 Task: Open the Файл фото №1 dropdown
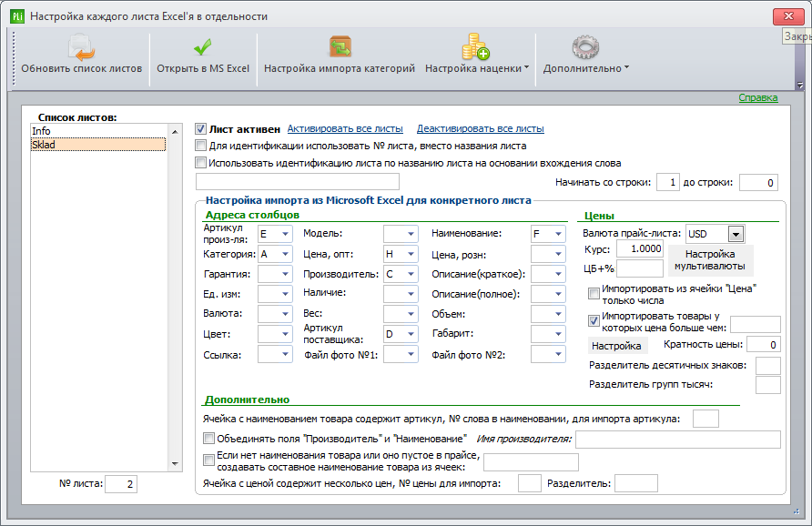tap(411, 354)
